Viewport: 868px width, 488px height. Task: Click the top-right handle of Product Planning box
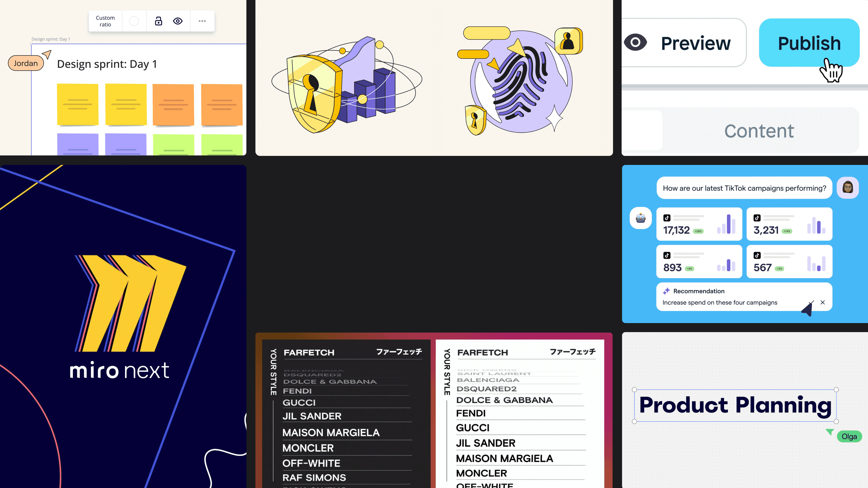pyautogui.click(x=836, y=390)
